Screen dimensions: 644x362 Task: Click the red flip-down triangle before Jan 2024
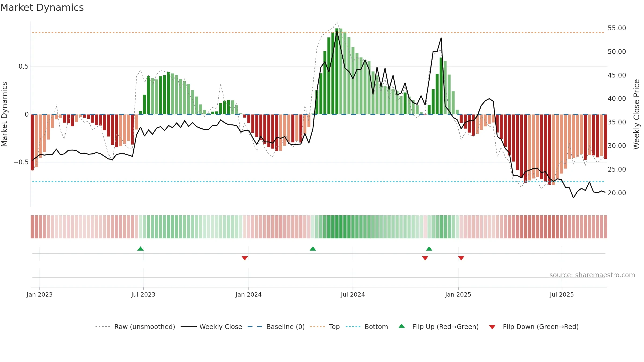tap(245, 258)
